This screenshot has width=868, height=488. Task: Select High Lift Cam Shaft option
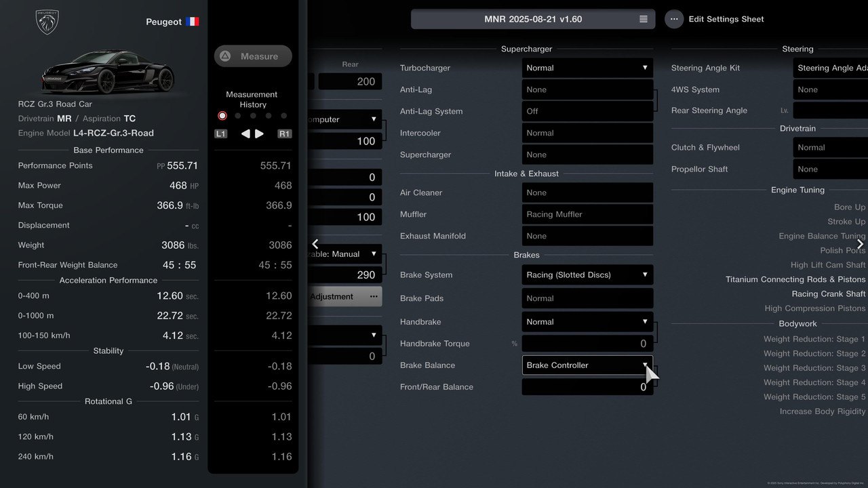[828, 265]
